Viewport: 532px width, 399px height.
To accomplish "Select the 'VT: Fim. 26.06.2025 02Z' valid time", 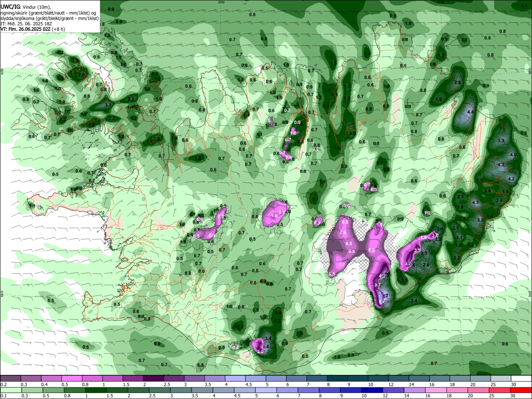I will [x=25, y=29].
